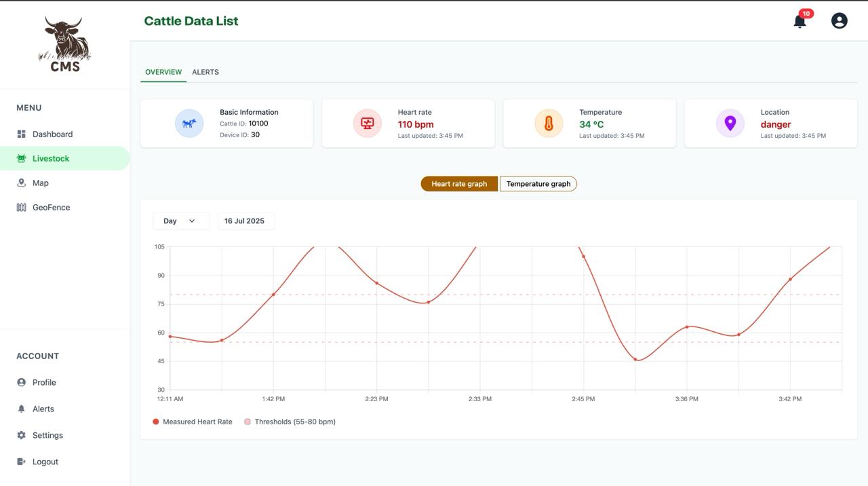
Task: Click the 2:33 PM axis label
Action: click(x=480, y=399)
